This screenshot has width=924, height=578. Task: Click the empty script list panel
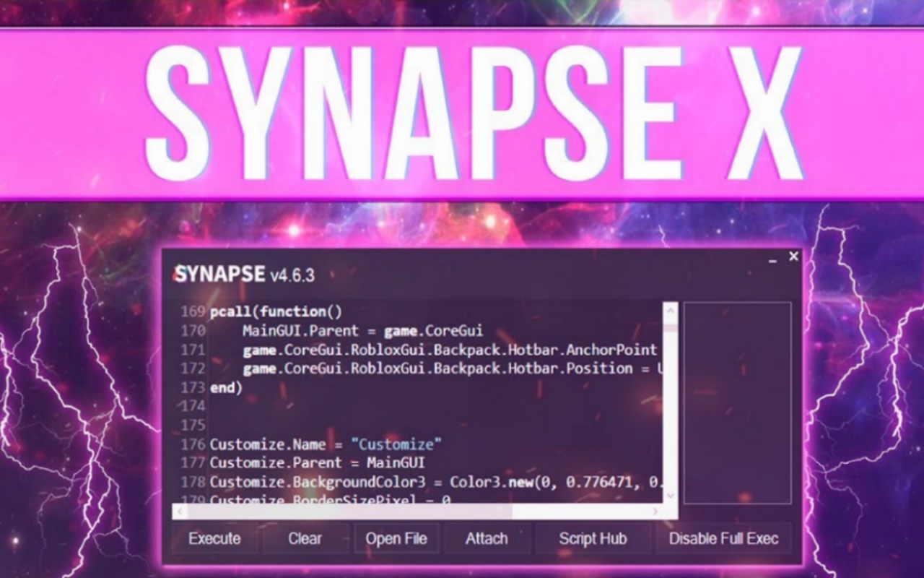(737, 402)
